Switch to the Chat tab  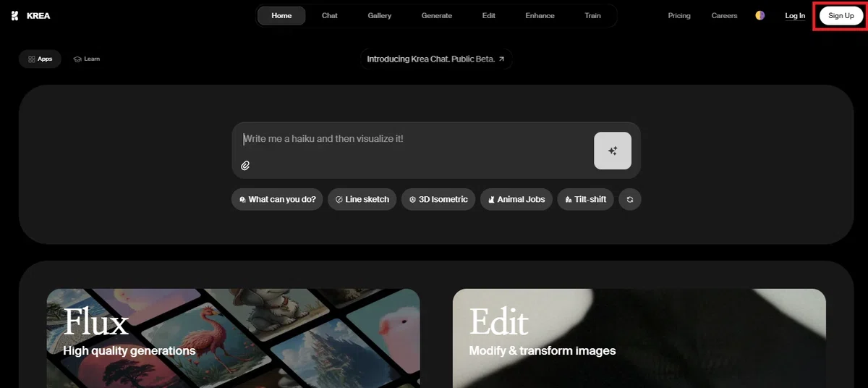(x=330, y=15)
